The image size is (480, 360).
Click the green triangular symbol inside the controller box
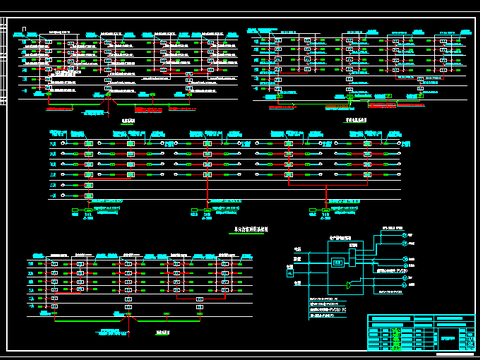point(348,285)
